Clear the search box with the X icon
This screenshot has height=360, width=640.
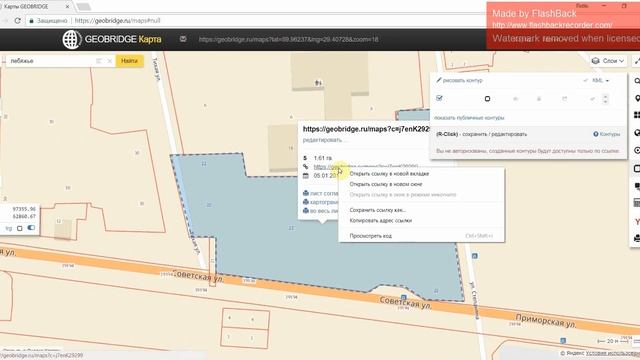(110, 61)
